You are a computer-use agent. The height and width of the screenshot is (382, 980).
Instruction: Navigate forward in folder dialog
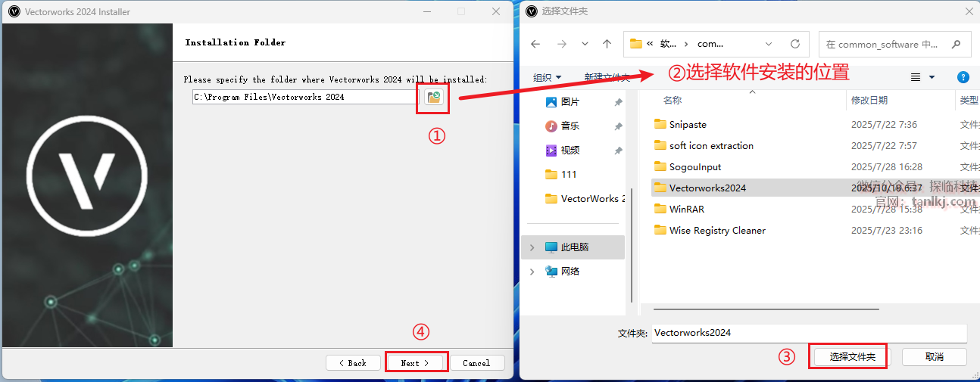[x=561, y=44]
